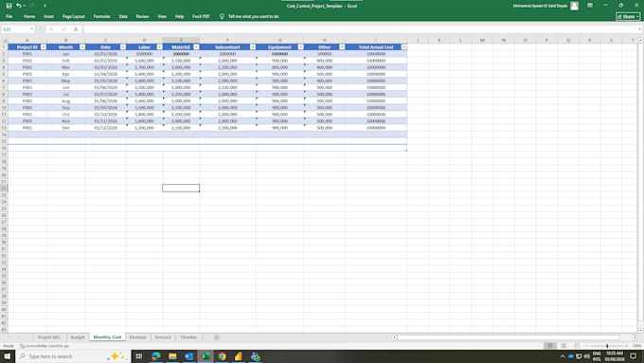Switch to the Forecast sheet tab

tap(163, 337)
